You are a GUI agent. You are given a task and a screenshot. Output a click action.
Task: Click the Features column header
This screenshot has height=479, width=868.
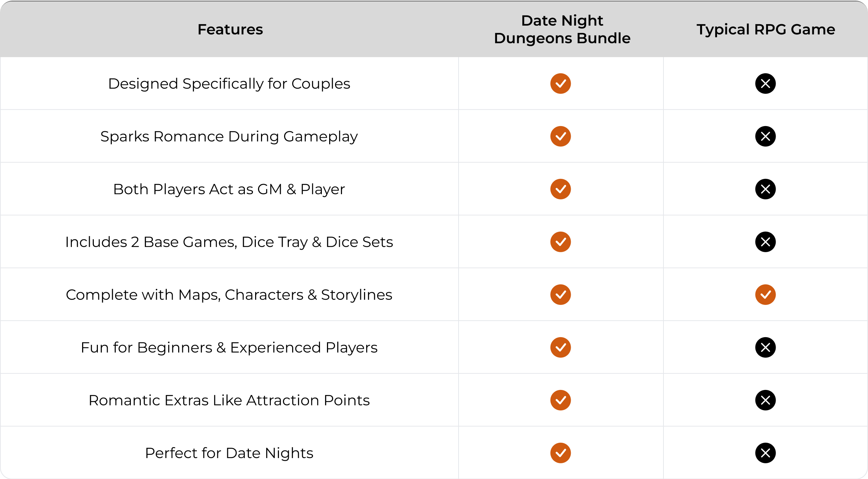[x=230, y=29]
